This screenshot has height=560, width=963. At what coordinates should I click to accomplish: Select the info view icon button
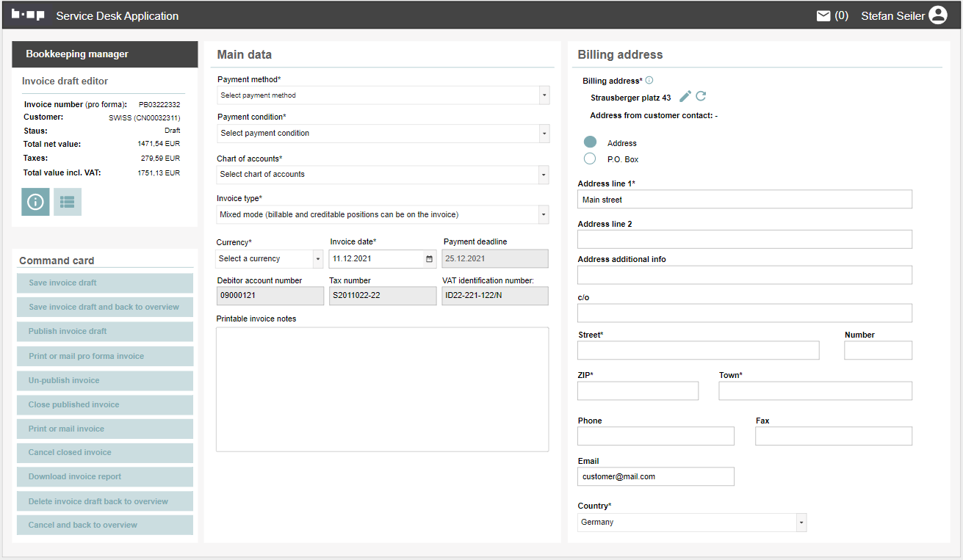(x=35, y=202)
